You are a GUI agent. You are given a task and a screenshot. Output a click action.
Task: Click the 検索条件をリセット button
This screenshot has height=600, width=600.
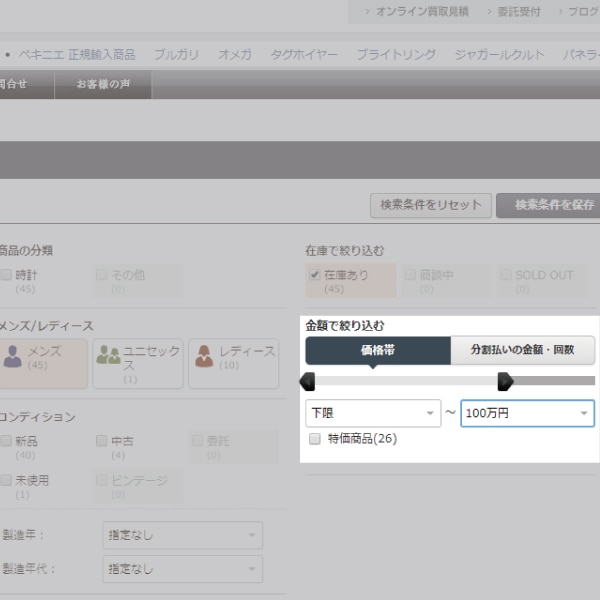[x=430, y=205]
